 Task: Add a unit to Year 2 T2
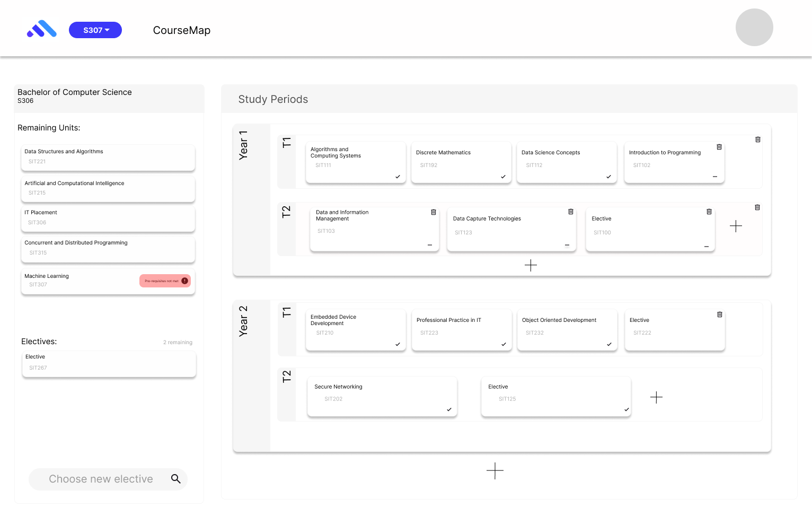[x=656, y=397]
